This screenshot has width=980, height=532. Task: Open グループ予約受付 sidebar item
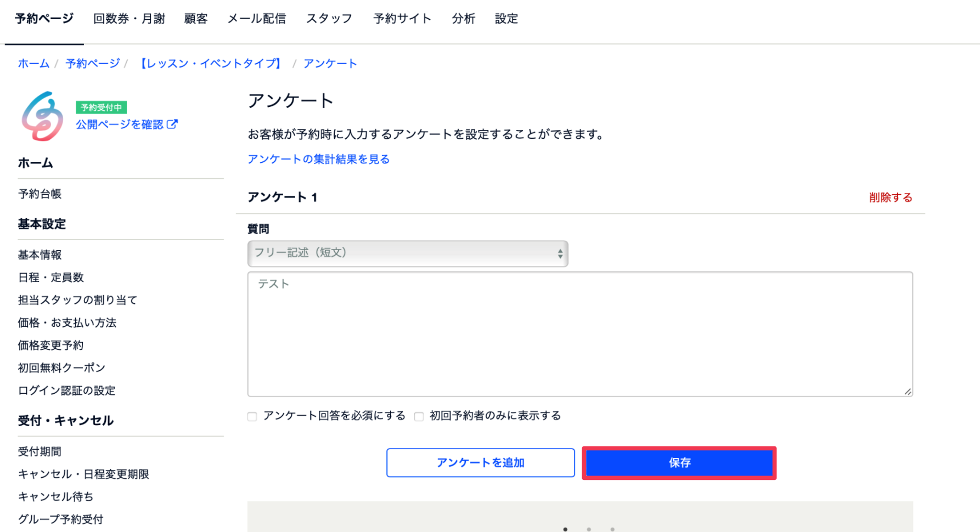tap(60, 519)
